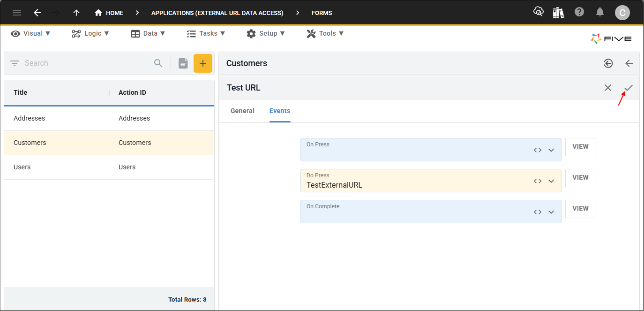Click VIEW button next to Do Press

[x=580, y=178]
